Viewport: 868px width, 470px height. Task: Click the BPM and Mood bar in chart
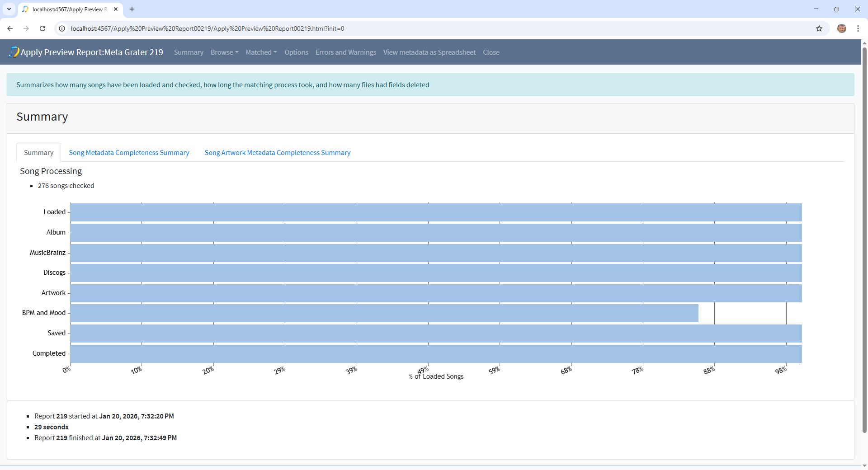384,313
